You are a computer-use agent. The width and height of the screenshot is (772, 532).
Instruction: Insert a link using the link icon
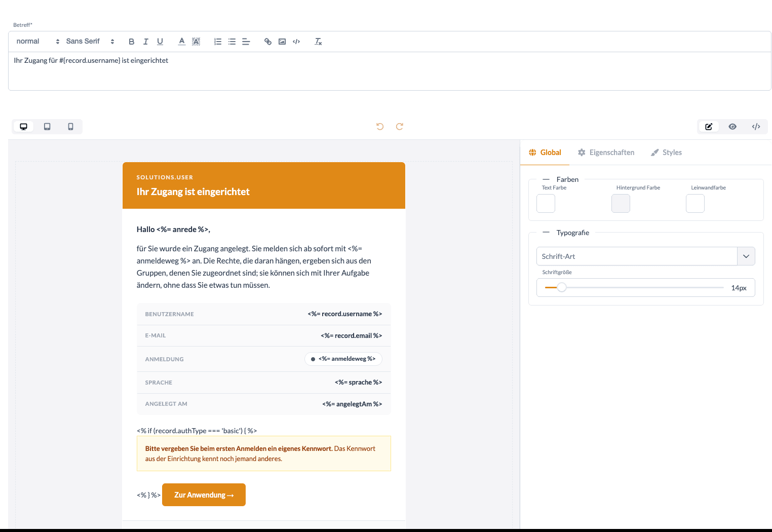coord(268,42)
